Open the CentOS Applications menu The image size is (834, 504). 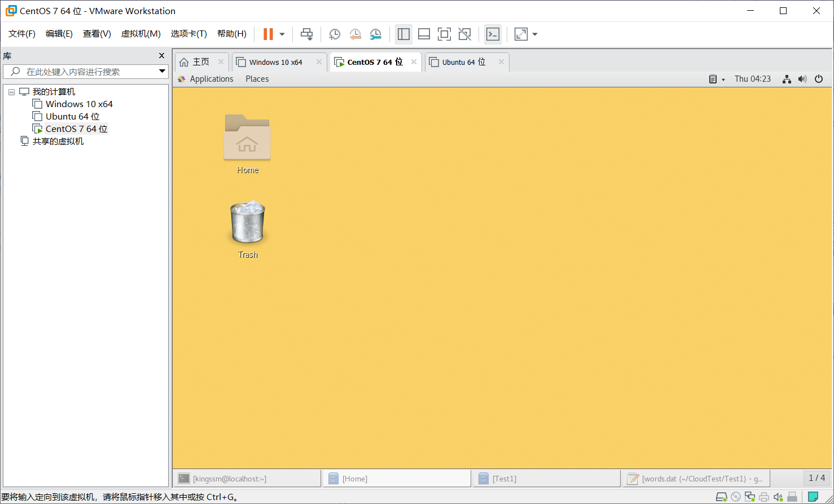tap(212, 79)
